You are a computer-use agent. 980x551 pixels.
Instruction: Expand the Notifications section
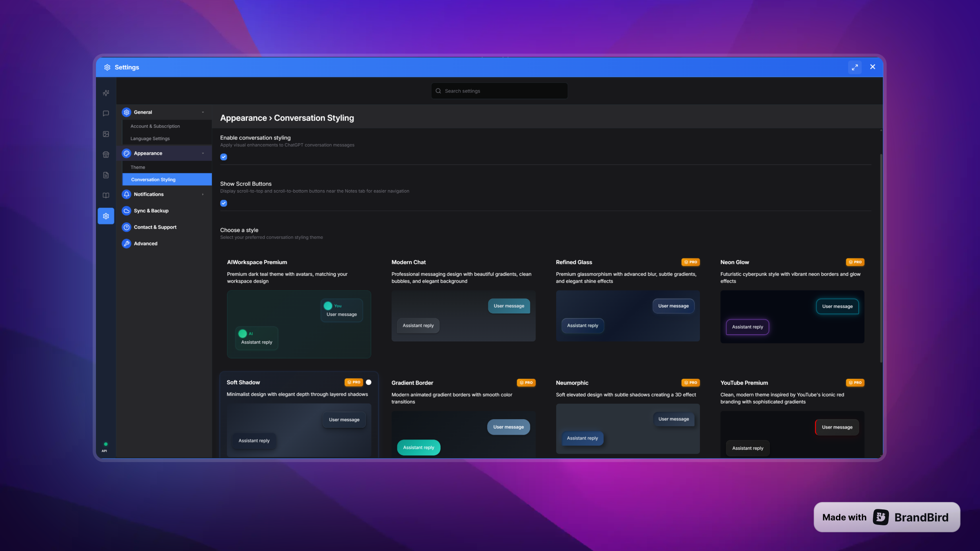(x=202, y=194)
